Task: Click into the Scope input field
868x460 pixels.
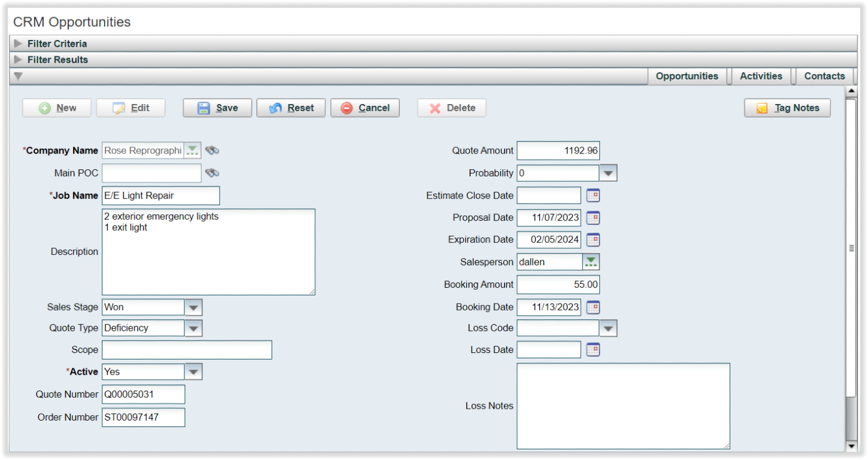Action: (187, 350)
